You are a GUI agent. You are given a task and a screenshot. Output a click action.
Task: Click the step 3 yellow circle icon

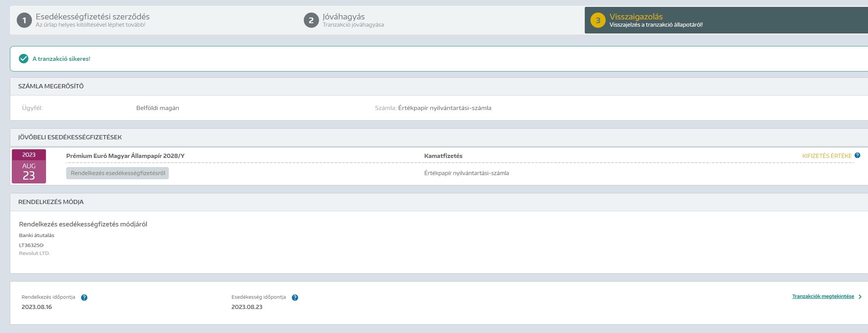coord(598,21)
